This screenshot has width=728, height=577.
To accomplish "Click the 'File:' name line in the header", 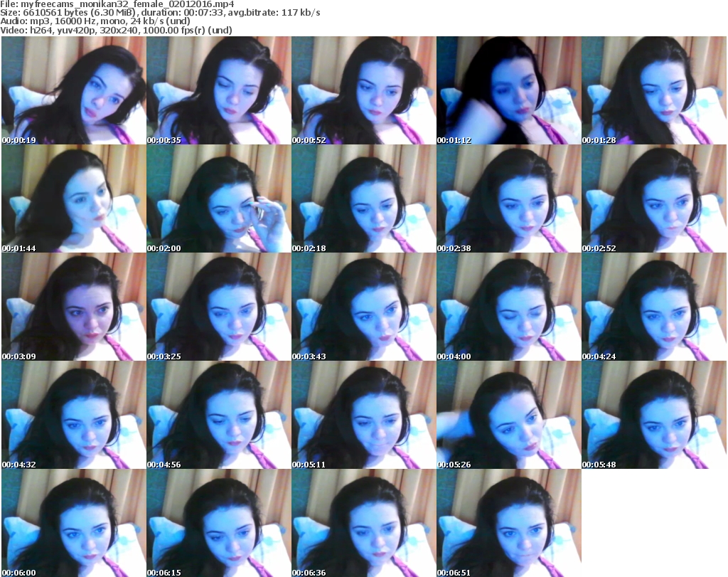I will [117, 4].
